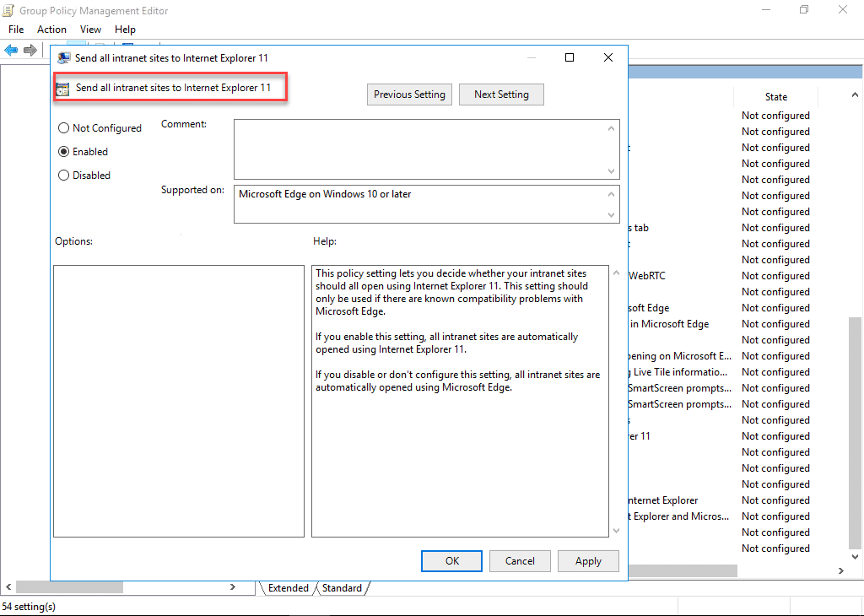
Task: Choose the Enabled radio option
Action: click(x=64, y=152)
